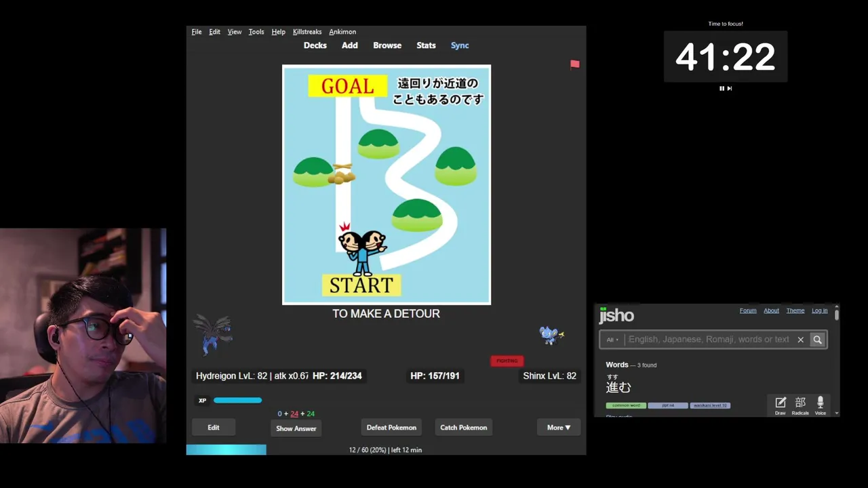Open the Jisho Theme link

pyautogui.click(x=795, y=310)
